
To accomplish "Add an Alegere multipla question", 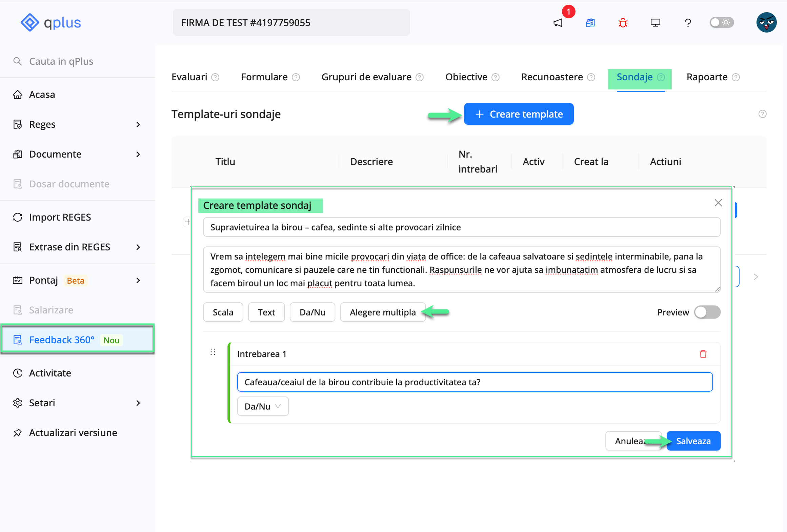I will (x=383, y=312).
